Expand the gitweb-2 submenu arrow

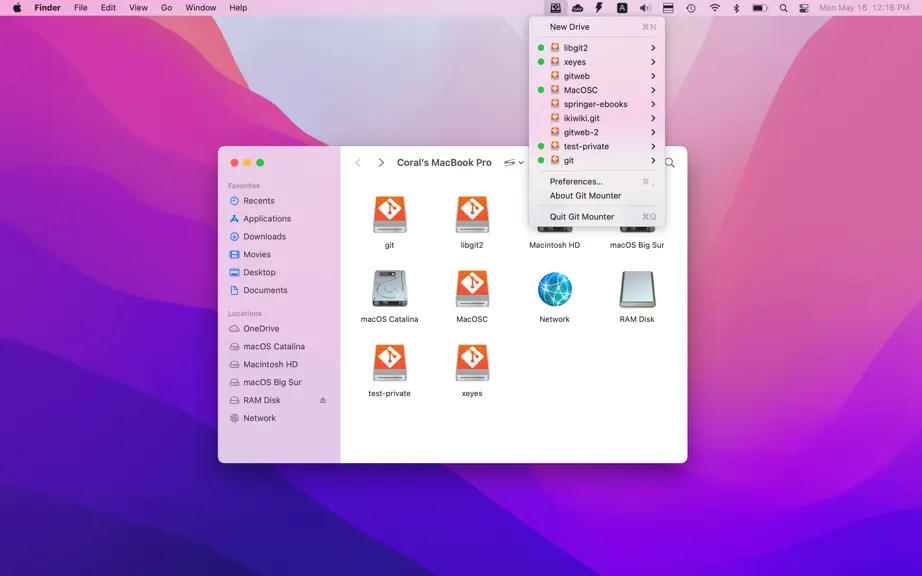(653, 133)
